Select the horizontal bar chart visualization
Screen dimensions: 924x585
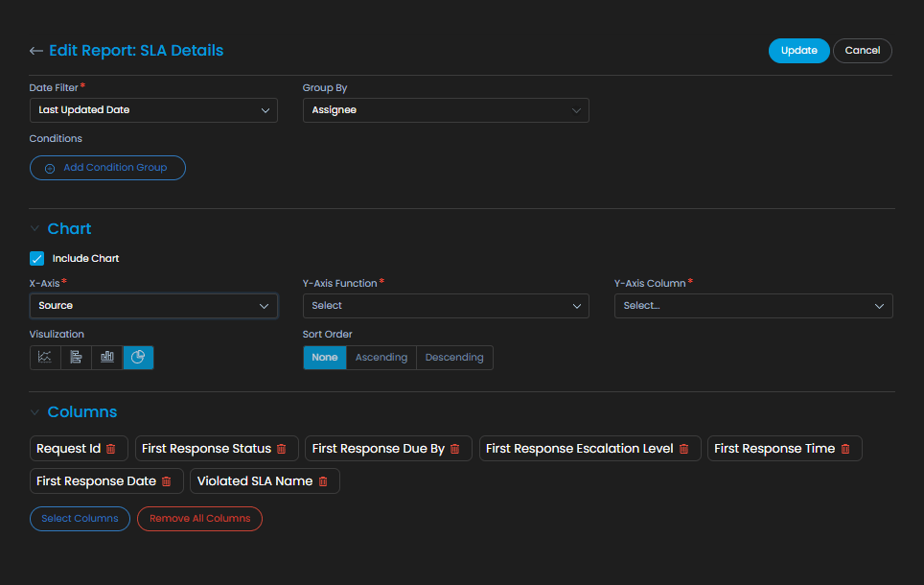pos(76,358)
